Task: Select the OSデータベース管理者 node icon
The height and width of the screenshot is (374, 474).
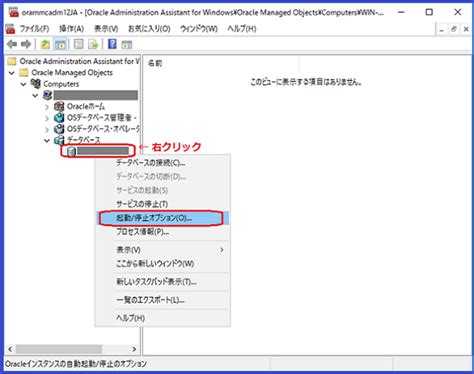Action: (59, 117)
